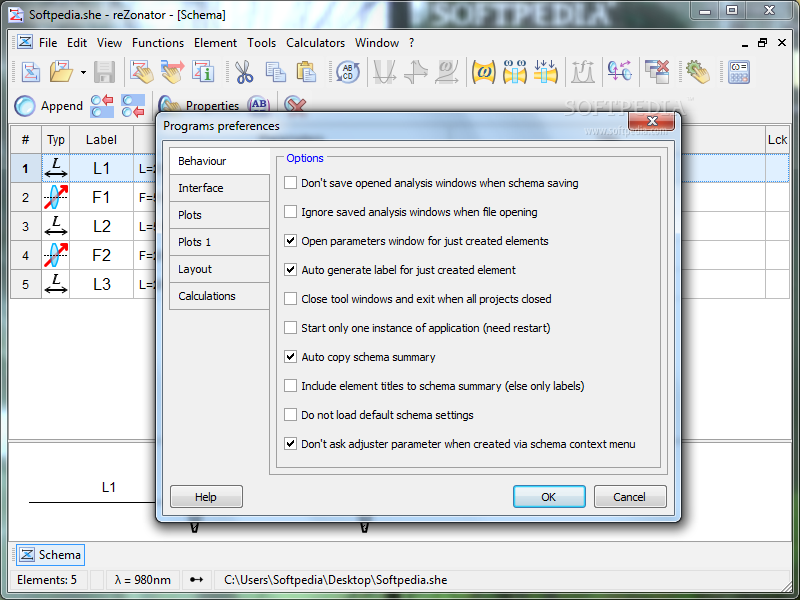This screenshot has height=600, width=800.
Task: Uncheck Auto generate label checkbox
Action: (x=290, y=270)
